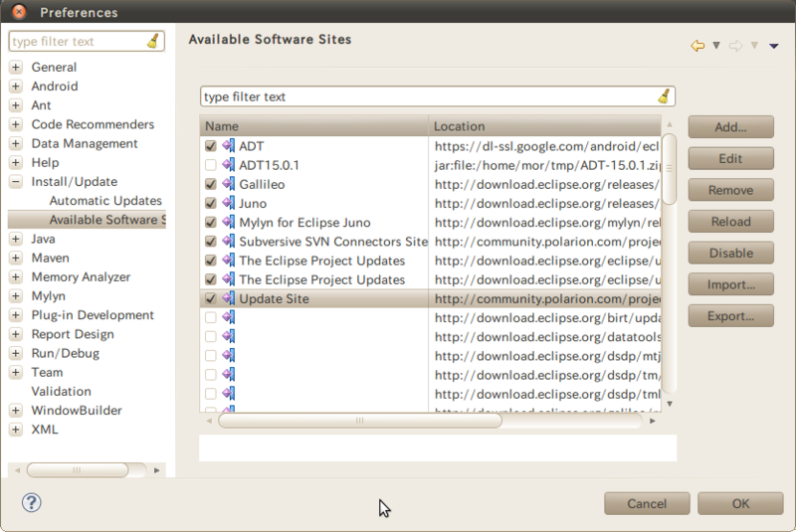Click the Reload button

click(x=731, y=221)
